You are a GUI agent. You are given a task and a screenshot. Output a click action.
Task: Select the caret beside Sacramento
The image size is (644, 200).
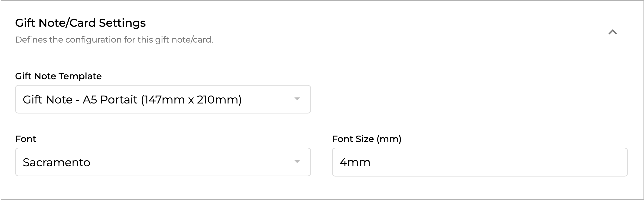click(x=297, y=162)
